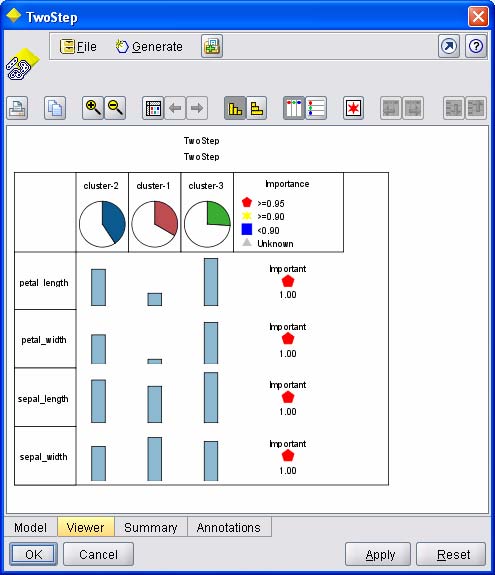Switch to the Viewer tab

pyautogui.click(x=85, y=527)
